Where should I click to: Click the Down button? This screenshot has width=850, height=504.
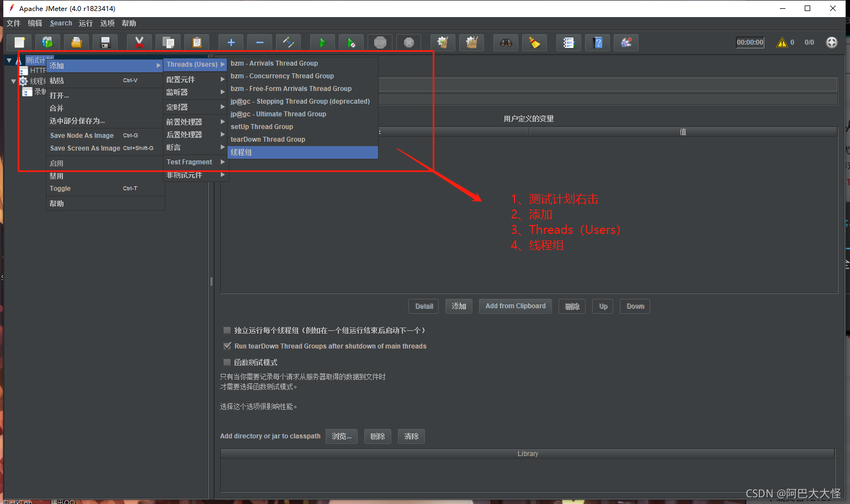point(635,307)
